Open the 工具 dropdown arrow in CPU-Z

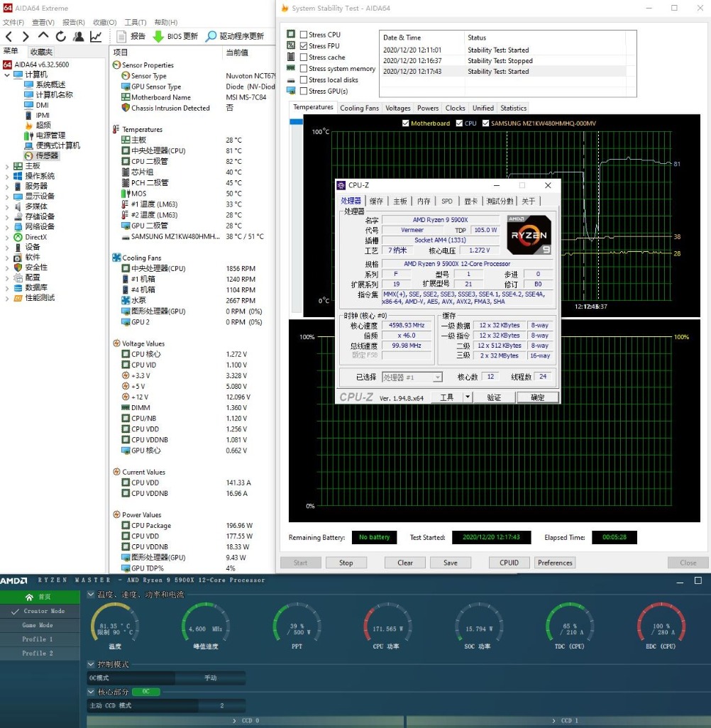coord(468,397)
